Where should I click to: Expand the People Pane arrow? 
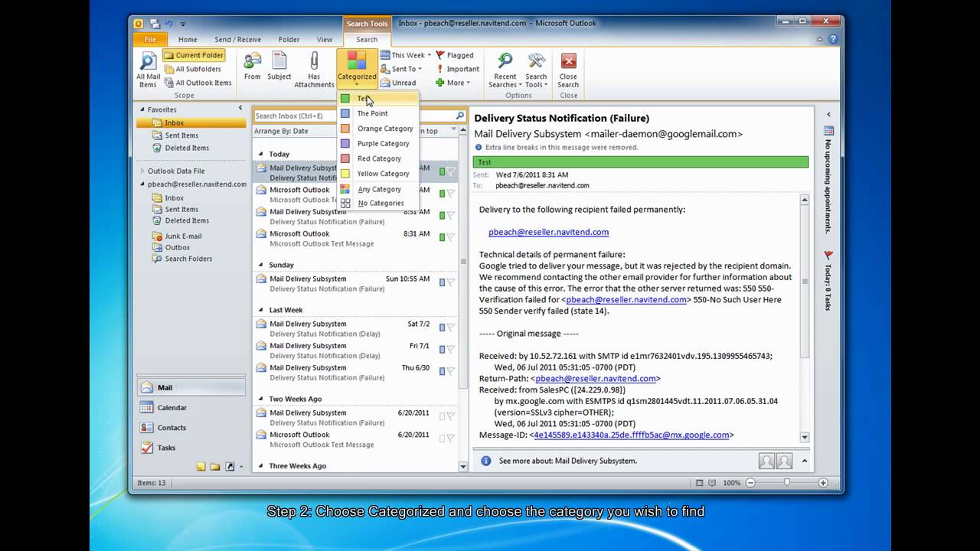(x=804, y=461)
